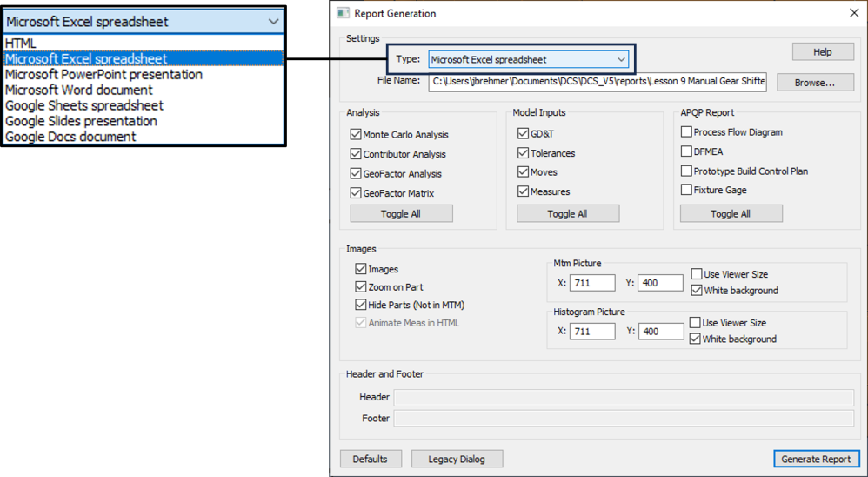Toggle White background for Mtm Picture
The height and width of the screenshot is (477, 868).
pos(696,291)
